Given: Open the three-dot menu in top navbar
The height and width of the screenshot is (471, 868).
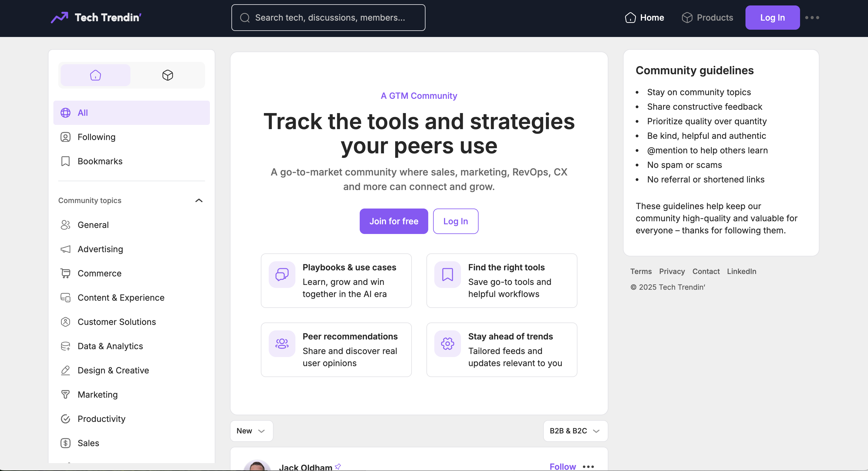Looking at the screenshot, I should (812, 18).
